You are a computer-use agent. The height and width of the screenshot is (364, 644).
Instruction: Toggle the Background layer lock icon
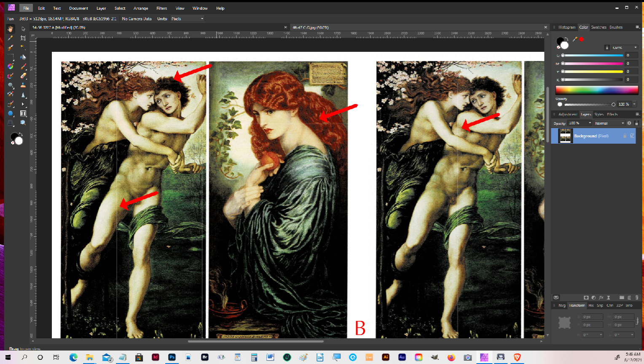click(x=625, y=135)
